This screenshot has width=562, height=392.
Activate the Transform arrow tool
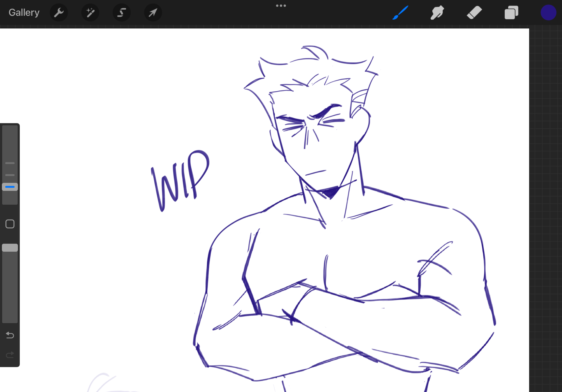click(x=153, y=13)
